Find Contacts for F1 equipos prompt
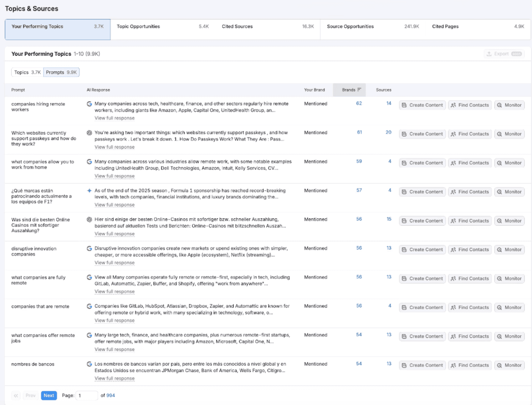532x405 pixels. pos(470,192)
